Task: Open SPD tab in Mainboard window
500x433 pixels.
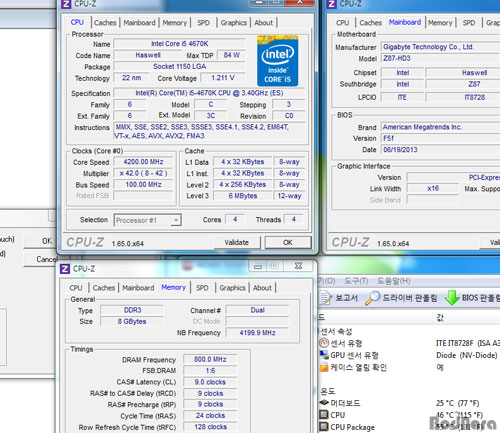Action: pyautogui.click(x=469, y=23)
